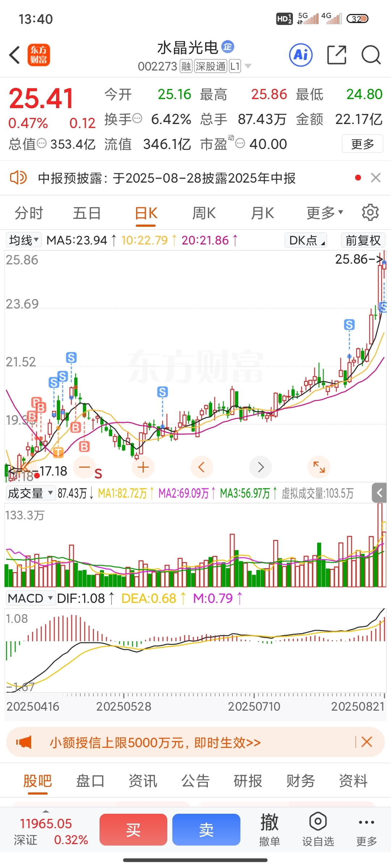Move chart left with orange arrow

click(x=202, y=467)
